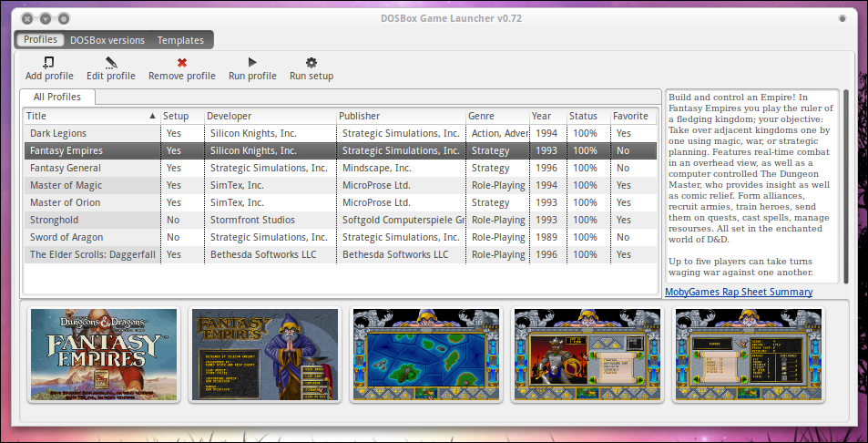Image resolution: width=868 pixels, height=443 pixels.
Task: Select the Master of Orion profile row
Action: (341, 202)
